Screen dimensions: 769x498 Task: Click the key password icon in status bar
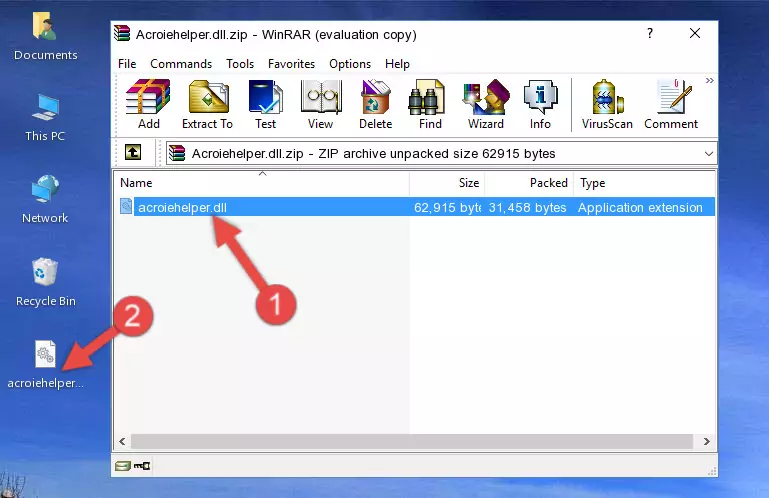click(142, 466)
